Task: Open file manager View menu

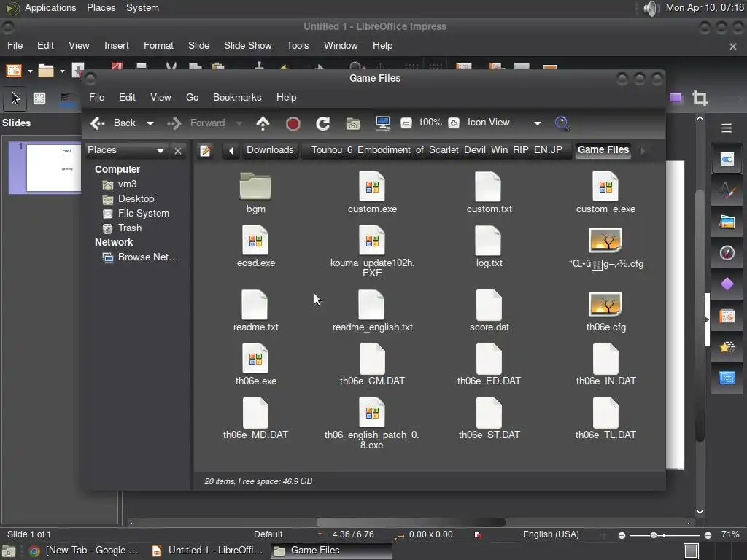Action: pyautogui.click(x=160, y=97)
